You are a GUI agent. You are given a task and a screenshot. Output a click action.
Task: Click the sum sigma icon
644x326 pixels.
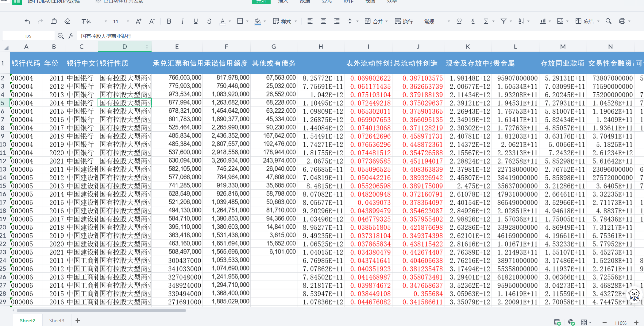tap(486, 21)
